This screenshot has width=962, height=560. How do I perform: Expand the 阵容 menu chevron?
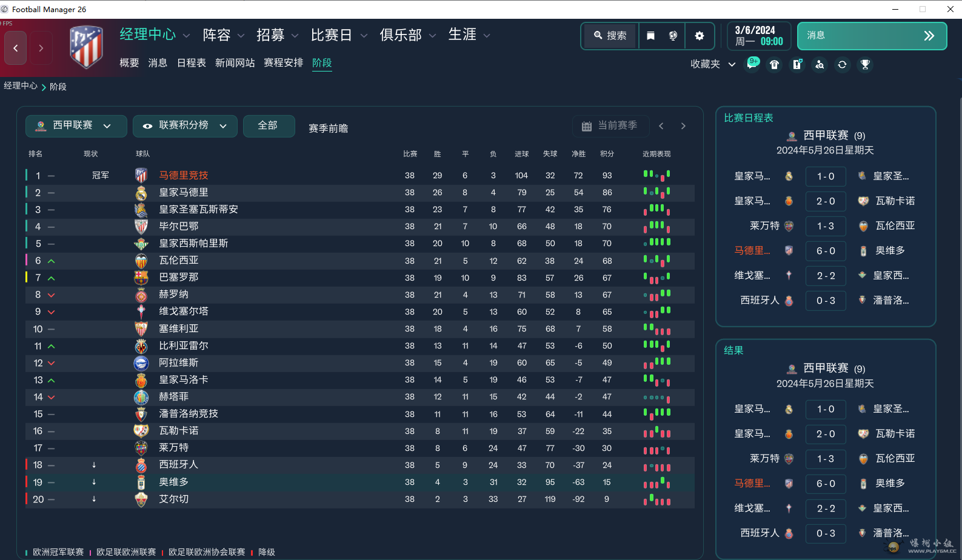[241, 36]
